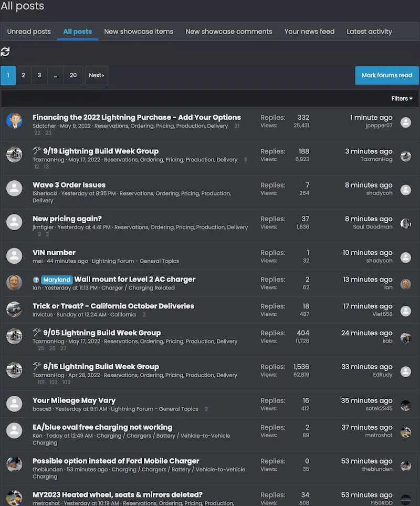Screen dimensions: 420x506
Task: Click metroshot's last-poster avatar on EA/blue oval row
Action: click(405, 432)
